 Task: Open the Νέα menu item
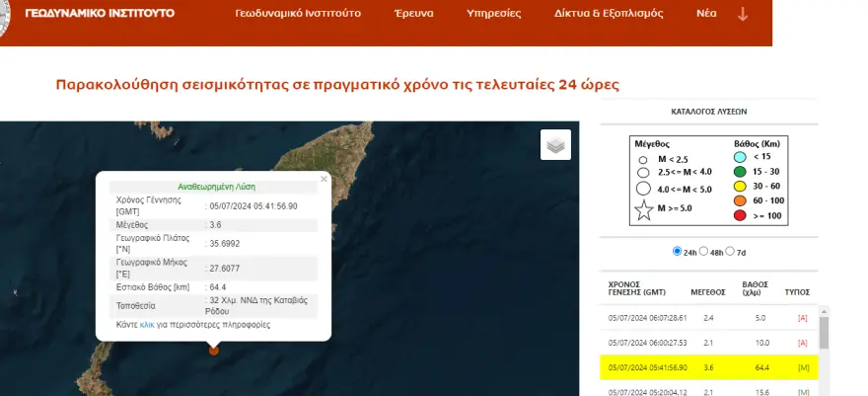click(x=707, y=15)
